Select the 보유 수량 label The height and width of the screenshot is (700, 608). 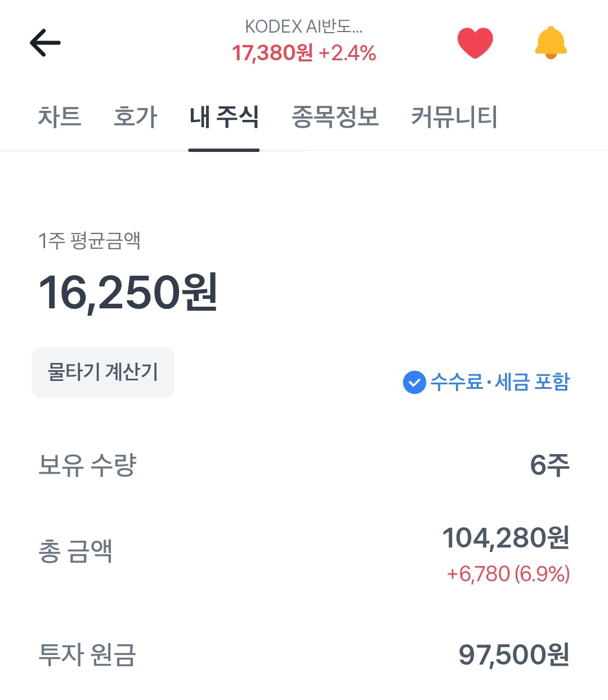tap(87, 465)
